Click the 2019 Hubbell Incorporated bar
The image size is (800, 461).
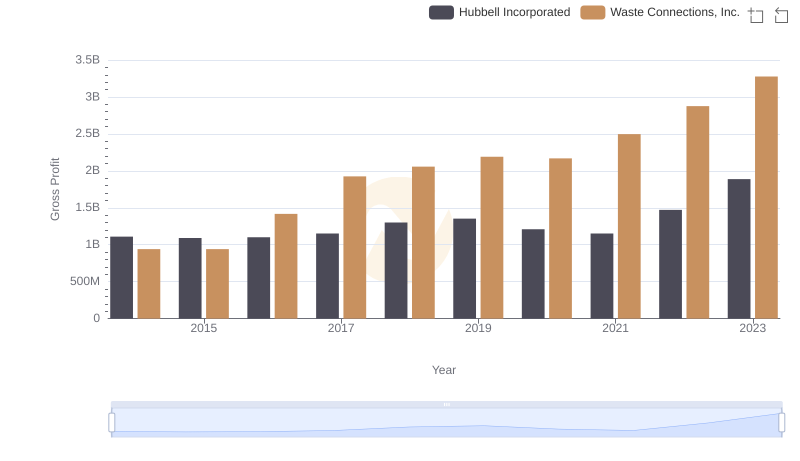[464, 269]
